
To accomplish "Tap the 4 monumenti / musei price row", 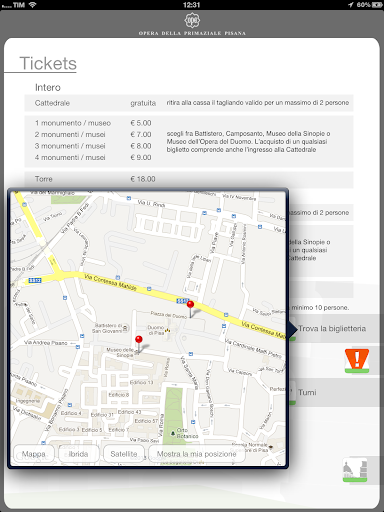I will click(93, 157).
